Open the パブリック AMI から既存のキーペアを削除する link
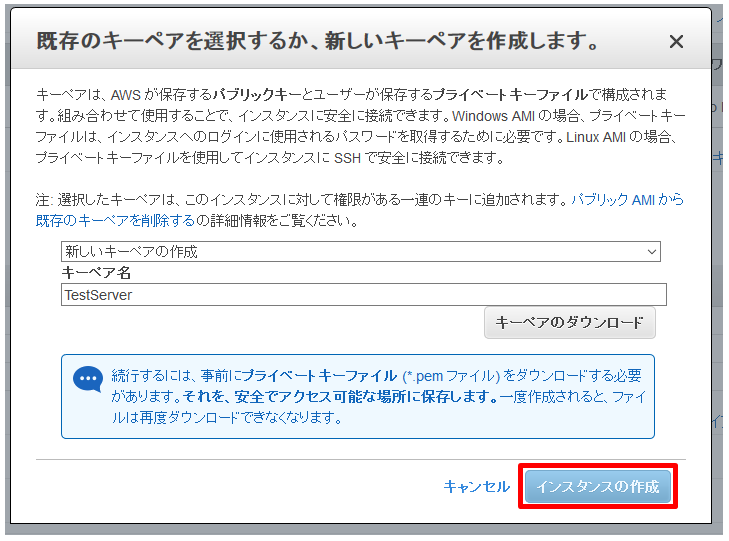The image size is (729, 541). pos(627,199)
